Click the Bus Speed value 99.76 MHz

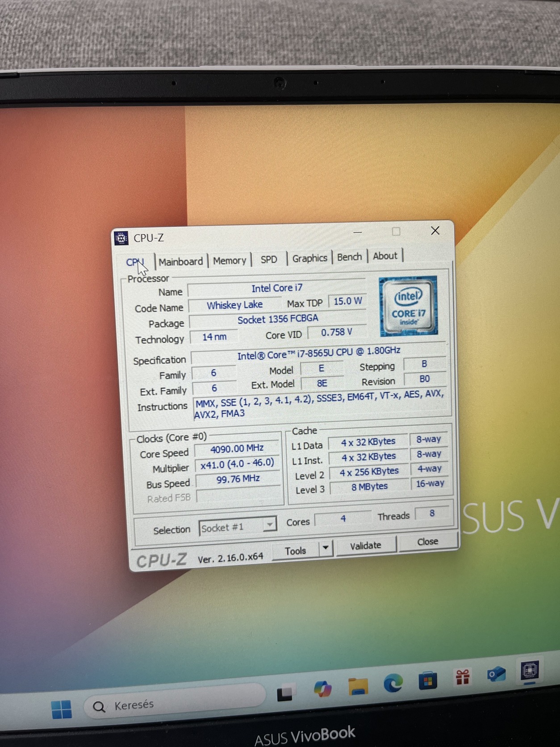point(238,479)
